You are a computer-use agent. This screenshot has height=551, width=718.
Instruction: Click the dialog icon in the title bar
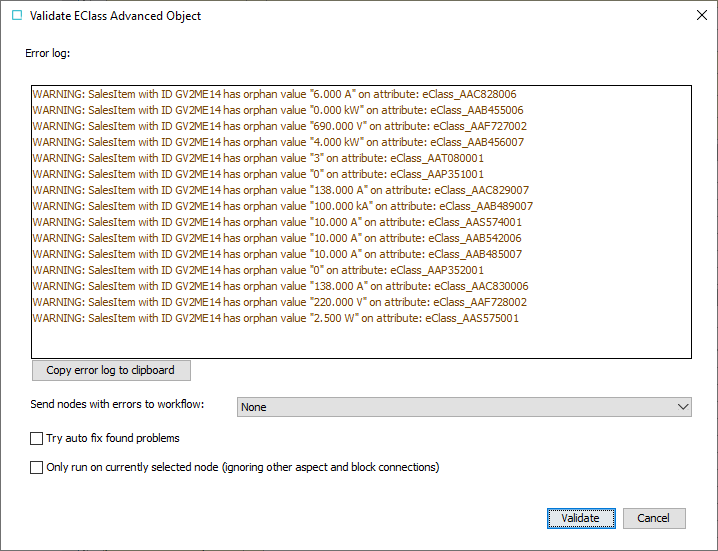pyautogui.click(x=16, y=16)
